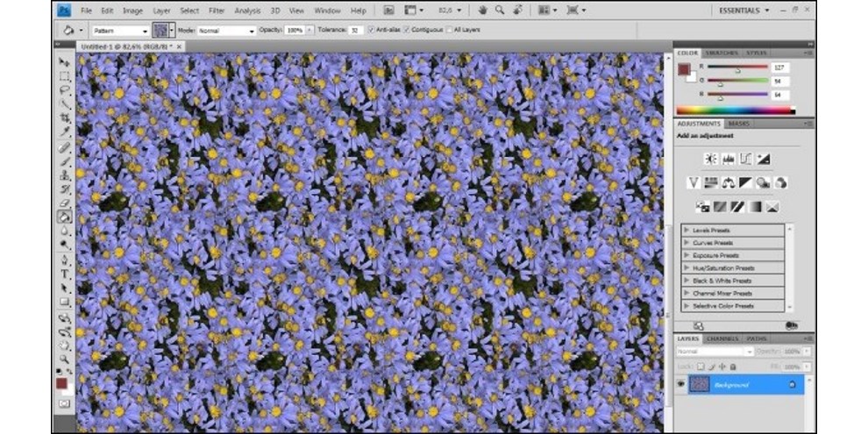Toggle Quick Mask mode in the toolbox

65,403
